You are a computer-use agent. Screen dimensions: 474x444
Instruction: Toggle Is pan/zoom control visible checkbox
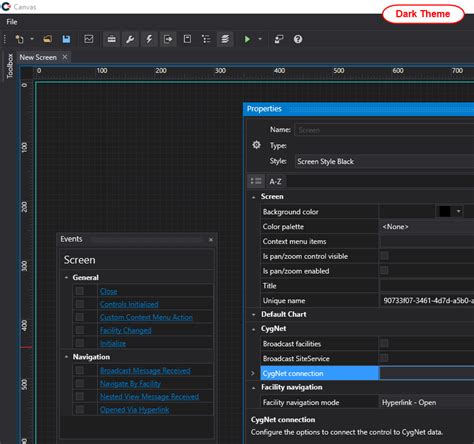pos(384,256)
